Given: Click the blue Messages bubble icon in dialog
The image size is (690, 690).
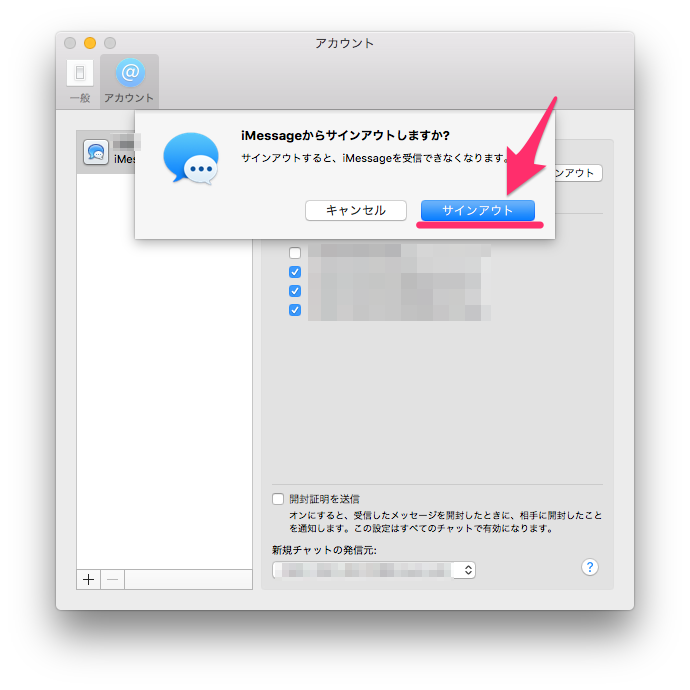Looking at the screenshot, I should pos(191,160).
